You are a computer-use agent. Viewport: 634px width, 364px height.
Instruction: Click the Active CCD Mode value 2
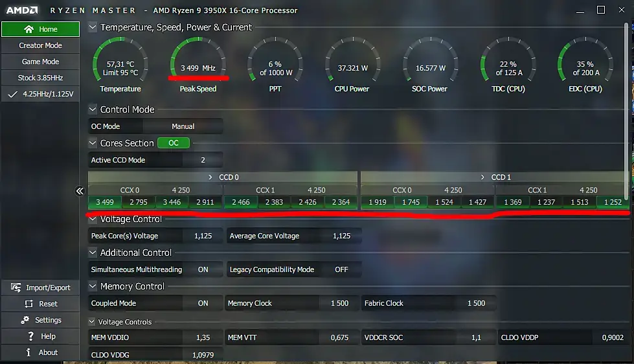pos(203,160)
